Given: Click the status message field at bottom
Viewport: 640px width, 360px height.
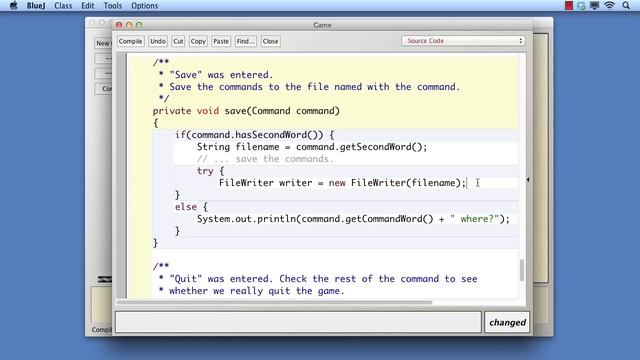Looking at the screenshot, I should [x=298, y=322].
